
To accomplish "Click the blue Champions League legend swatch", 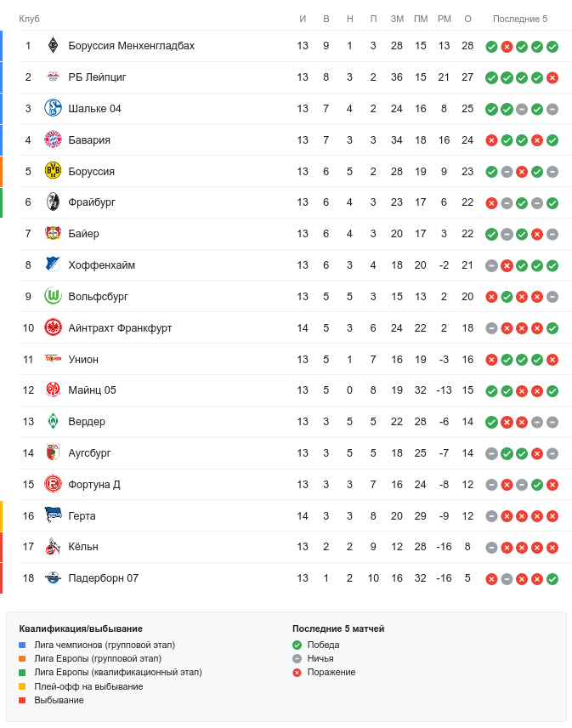I will [x=22, y=645].
